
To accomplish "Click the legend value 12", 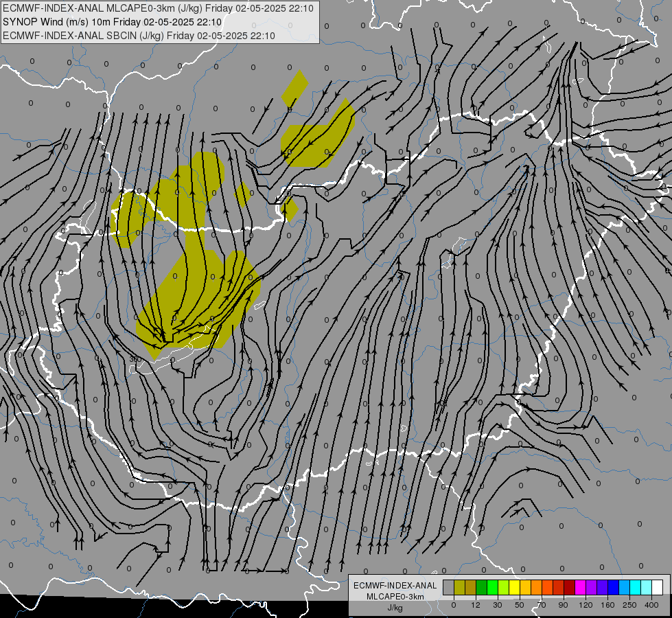I will click(476, 605).
